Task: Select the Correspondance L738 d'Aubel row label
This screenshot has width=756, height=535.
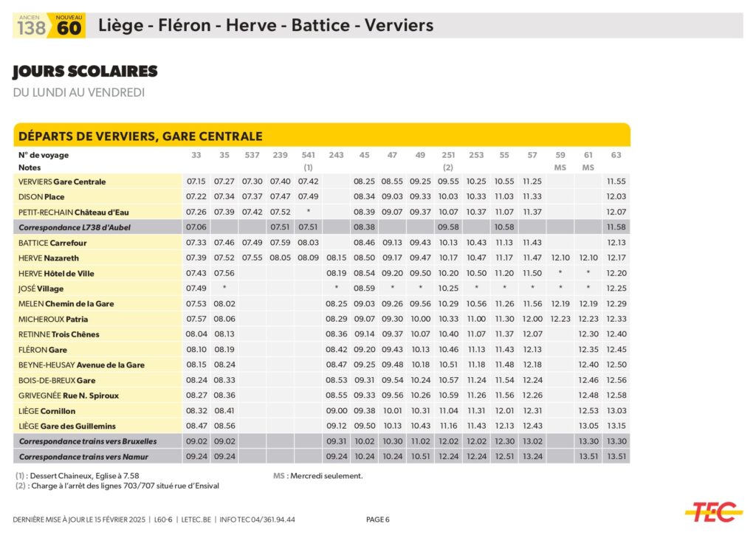Action: [75, 227]
